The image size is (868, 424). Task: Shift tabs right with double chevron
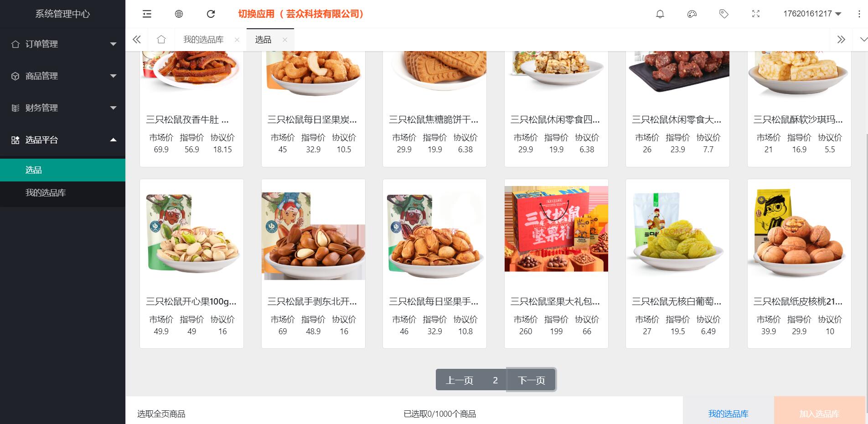841,40
